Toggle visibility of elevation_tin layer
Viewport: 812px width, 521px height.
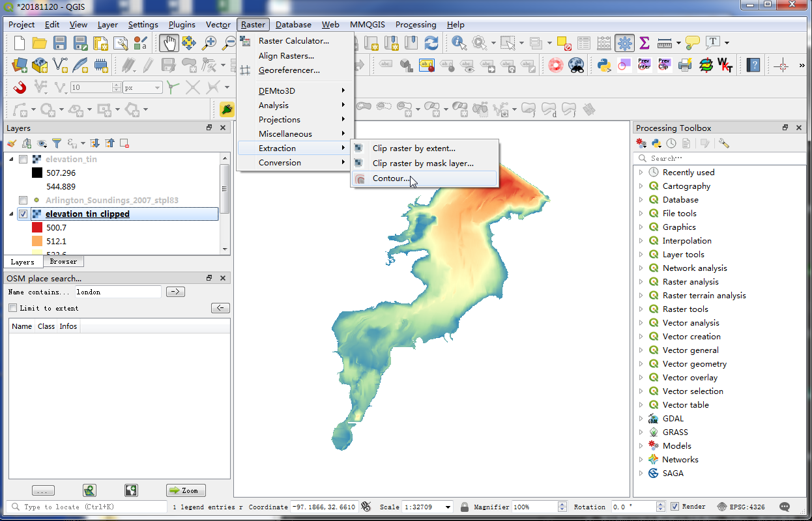(x=23, y=159)
